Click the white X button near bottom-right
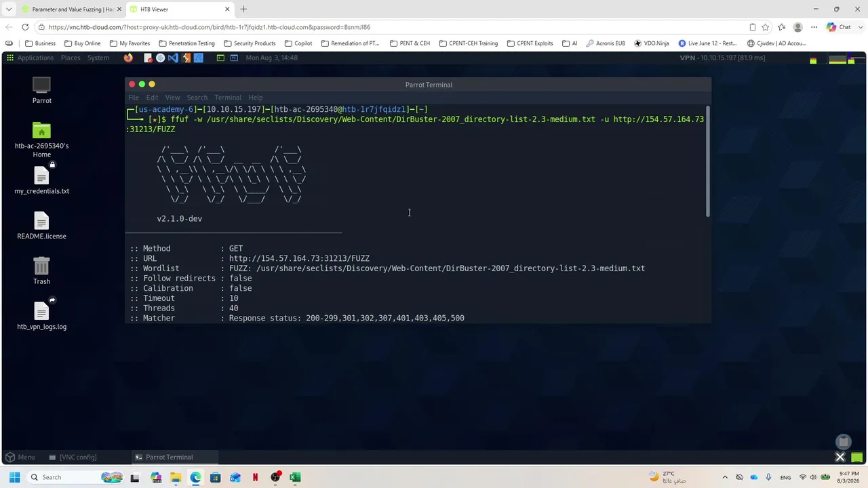The image size is (868, 488). coord(840,457)
